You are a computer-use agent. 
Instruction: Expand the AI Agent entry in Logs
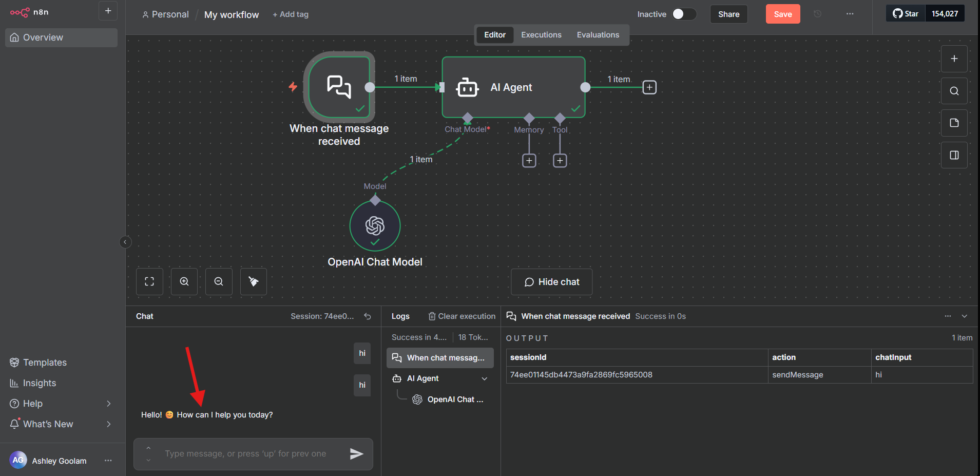(484, 378)
